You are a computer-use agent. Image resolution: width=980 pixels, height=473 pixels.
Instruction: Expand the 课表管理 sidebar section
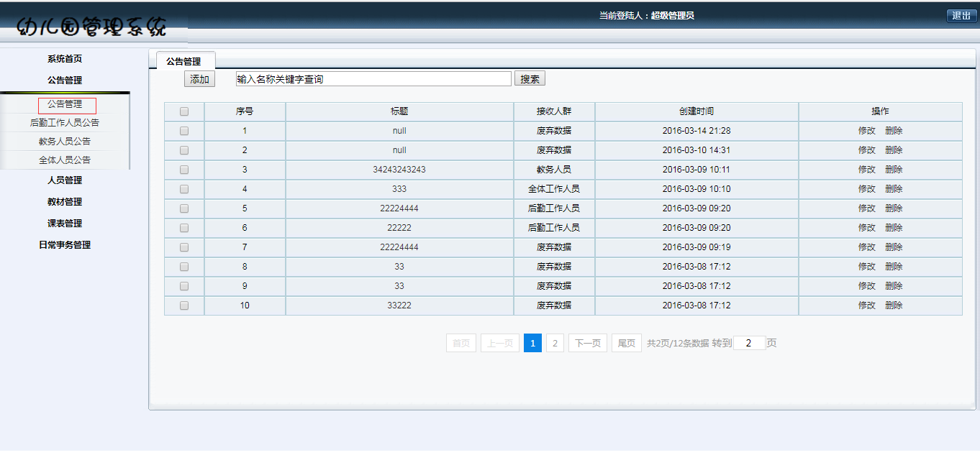tap(65, 224)
